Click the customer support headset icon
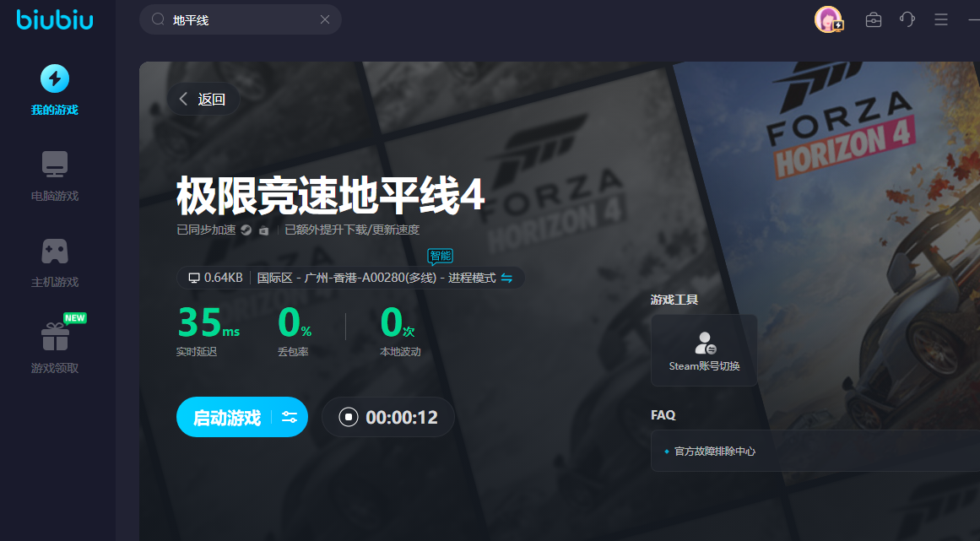Viewport: 980px width, 541px height. coord(907,19)
